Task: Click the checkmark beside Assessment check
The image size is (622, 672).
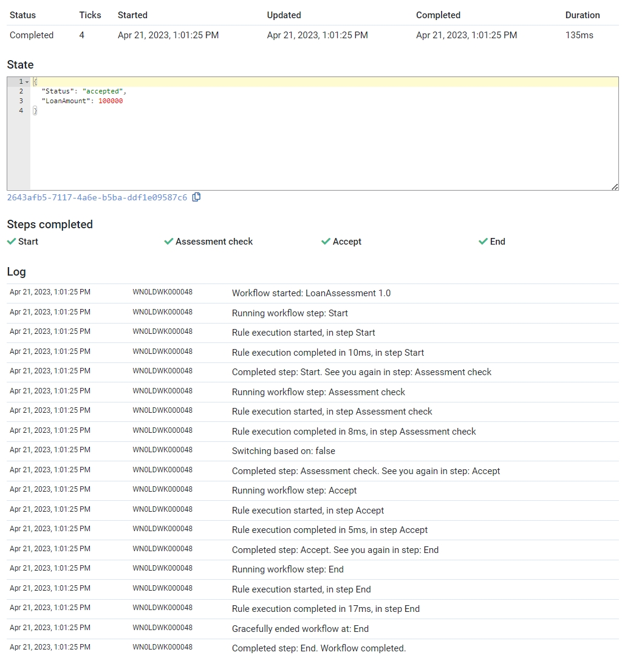Action: point(169,242)
